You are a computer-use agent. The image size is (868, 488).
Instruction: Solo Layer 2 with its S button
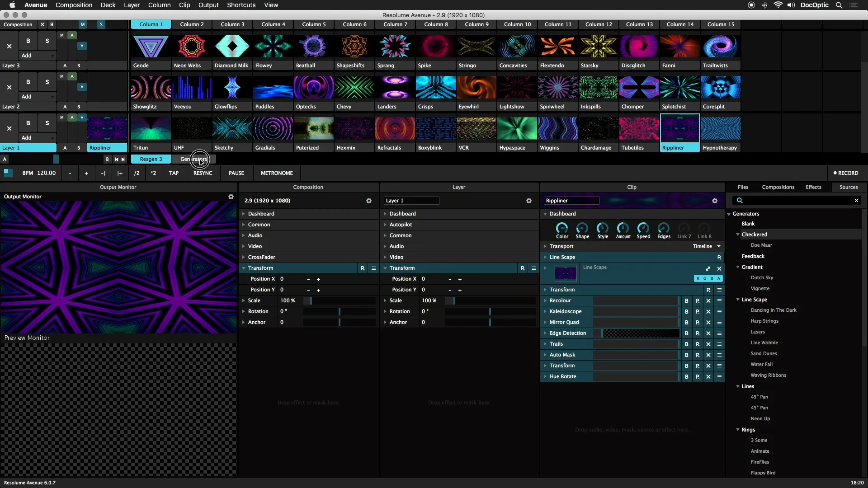[47, 82]
